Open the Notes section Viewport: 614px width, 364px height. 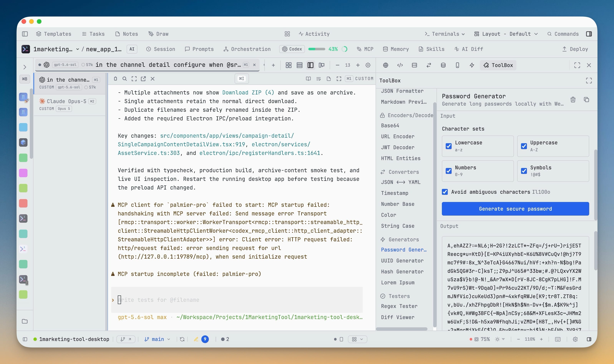[x=127, y=34]
